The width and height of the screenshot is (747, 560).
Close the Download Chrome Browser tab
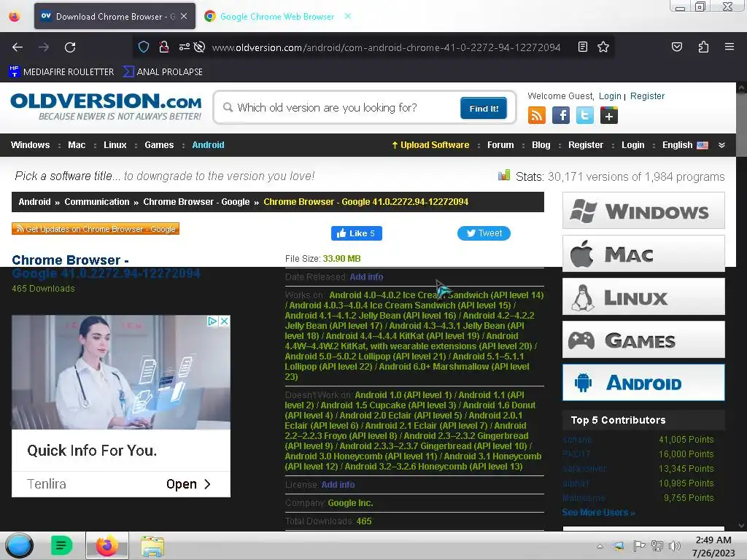(x=184, y=16)
